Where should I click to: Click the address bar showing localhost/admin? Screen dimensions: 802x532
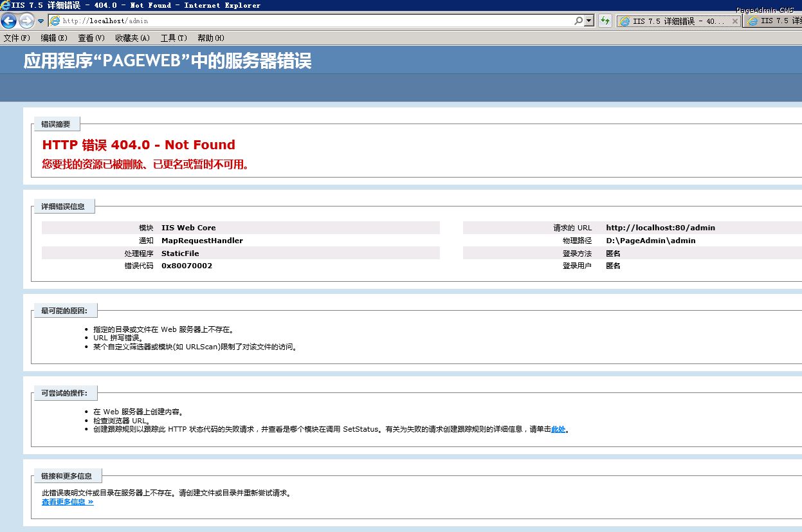(309, 21)
